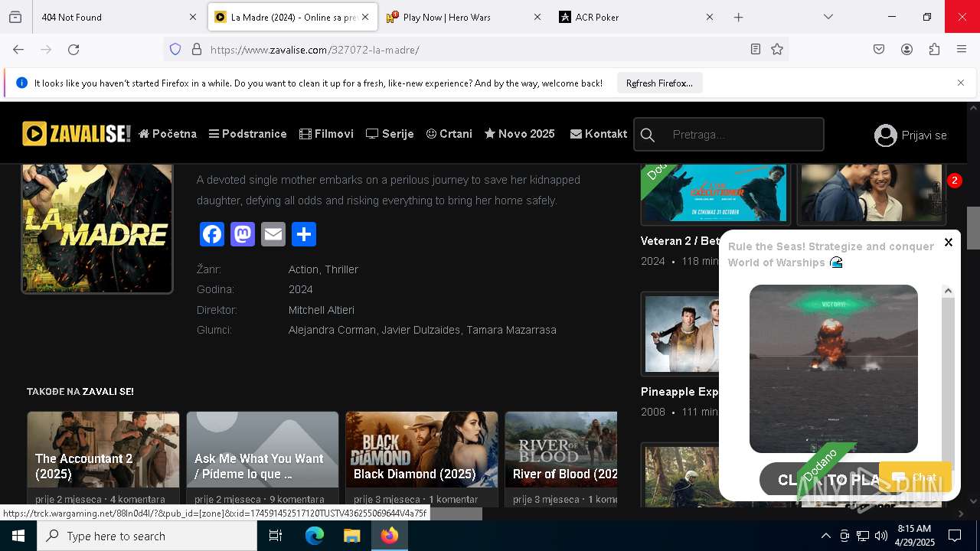Image resolution: width=980 pixels, height=551 pixels.
Task: Share the movie on Facebook
Action: pyautogui.click(x=212, y=234)
